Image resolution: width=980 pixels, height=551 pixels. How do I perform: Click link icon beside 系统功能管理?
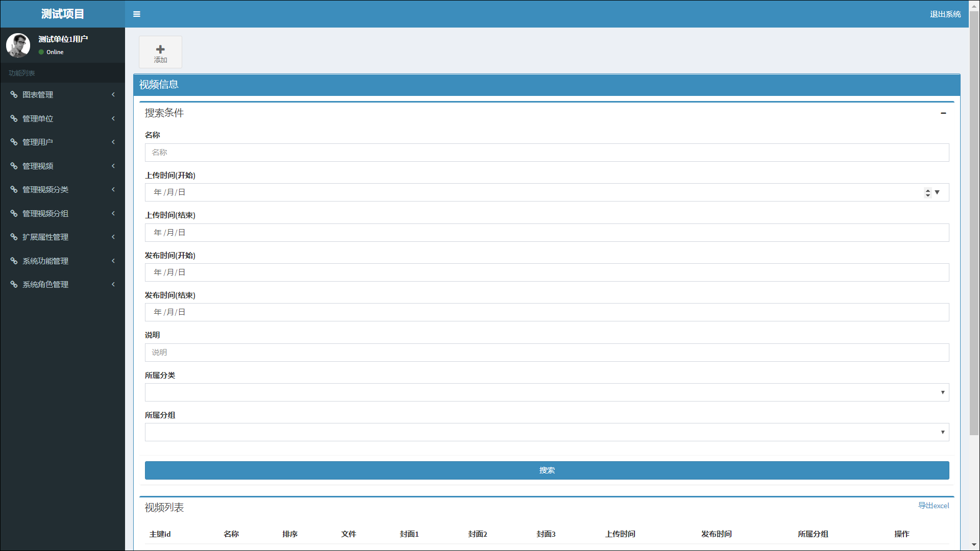(x=14, y=261)
